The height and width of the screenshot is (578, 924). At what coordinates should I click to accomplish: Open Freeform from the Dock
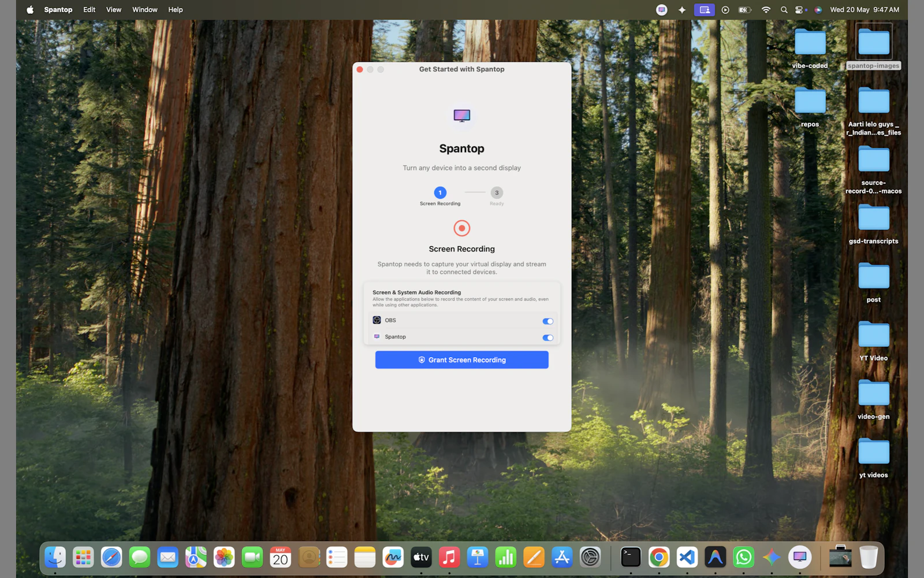393,557
